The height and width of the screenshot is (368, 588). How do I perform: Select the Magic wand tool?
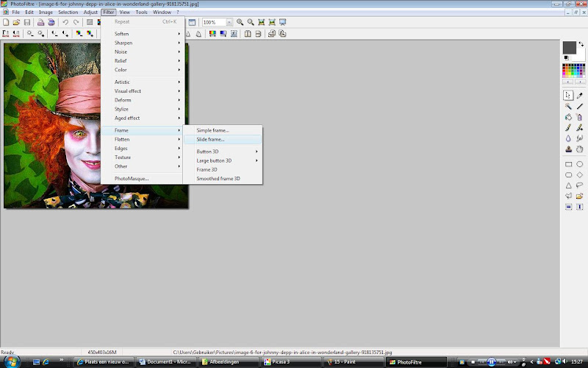568,106
